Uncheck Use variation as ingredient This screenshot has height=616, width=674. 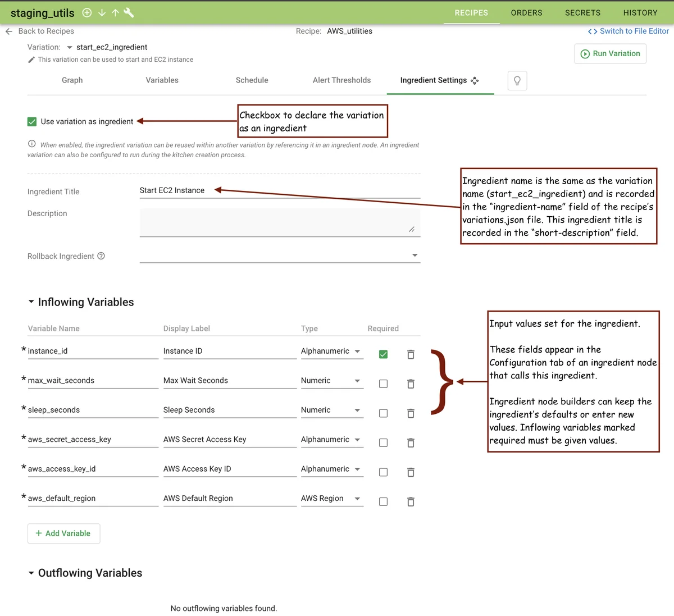click(x=32, y=121)
